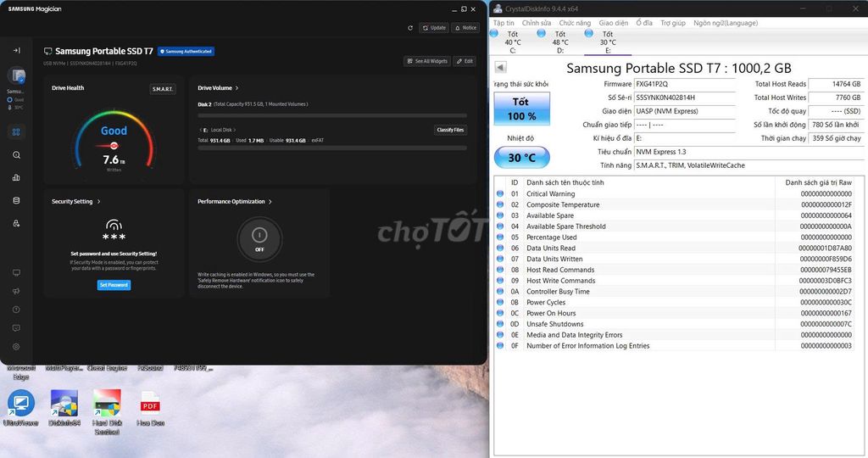Expand the Drive Volume panel chevron
This screenshot has width=868, height=458.
point(237,88)
